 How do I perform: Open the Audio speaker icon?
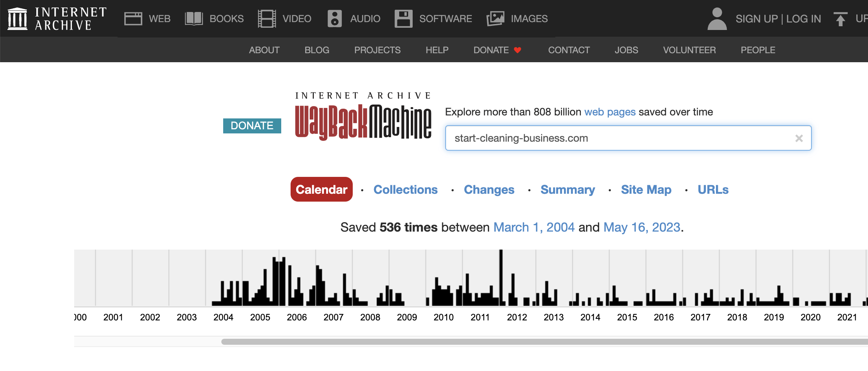click(x=334, y=19)
